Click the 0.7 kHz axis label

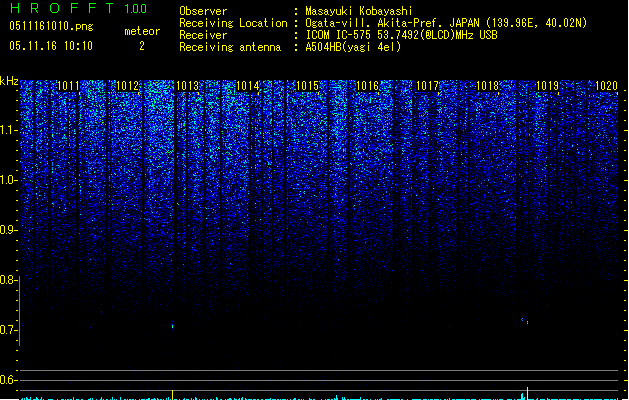[x=8, y=330]
